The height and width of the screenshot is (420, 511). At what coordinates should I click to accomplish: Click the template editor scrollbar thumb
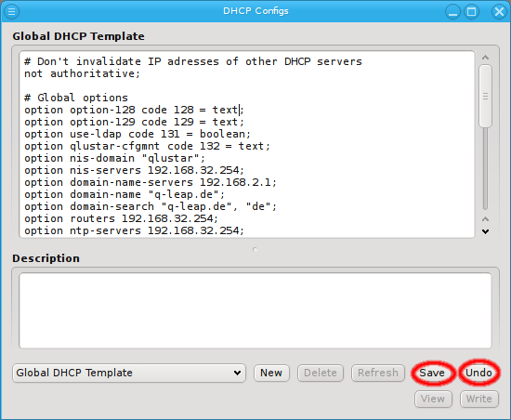click(x=485, y=96)
